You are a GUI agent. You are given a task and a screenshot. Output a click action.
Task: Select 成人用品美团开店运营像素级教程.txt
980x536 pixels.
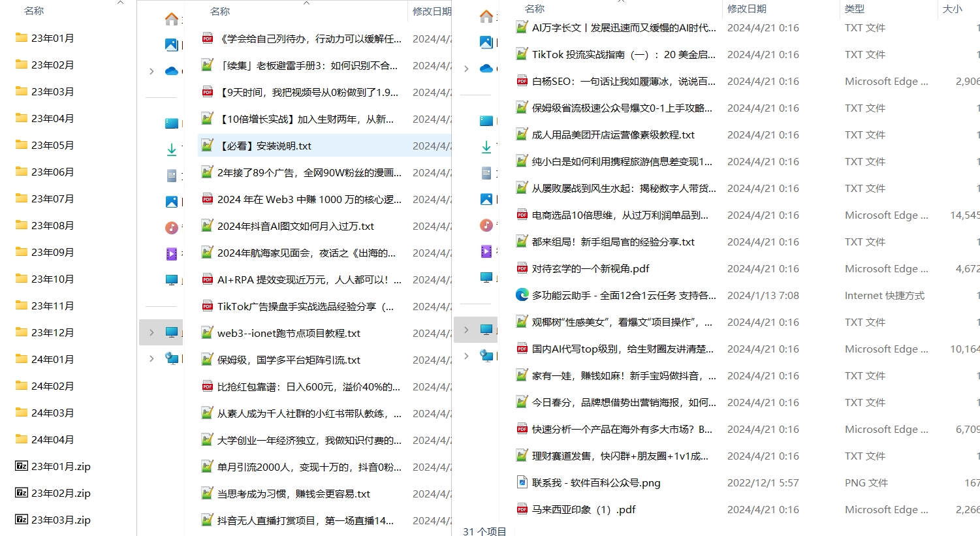tap(613, 134)
